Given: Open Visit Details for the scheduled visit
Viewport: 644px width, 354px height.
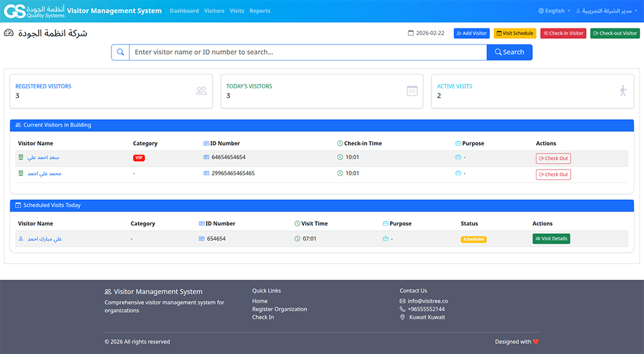Looking at the screenshot, I should (x=551, y=239).
